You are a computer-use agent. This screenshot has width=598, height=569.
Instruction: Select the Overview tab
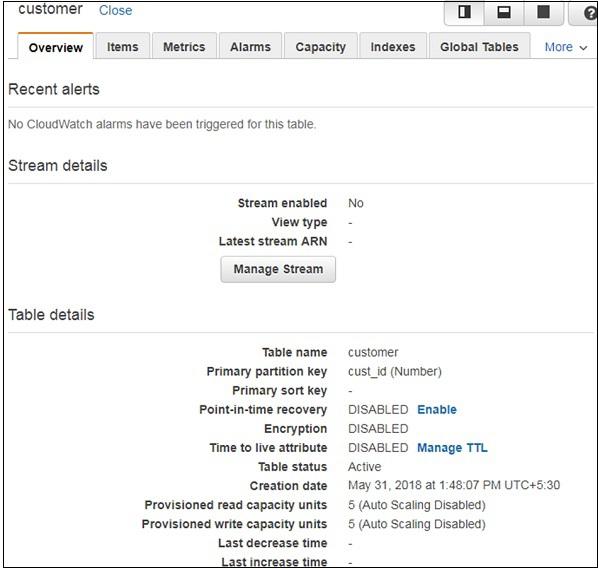[x=56, y=47]
